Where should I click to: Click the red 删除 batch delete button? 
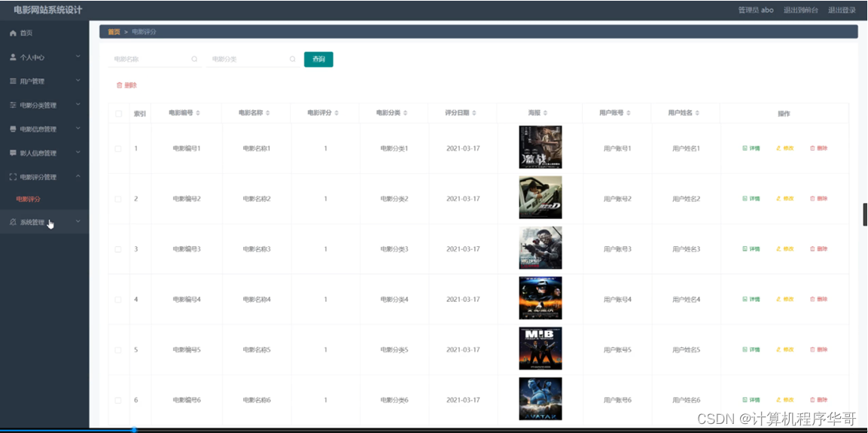coord(126,85)
